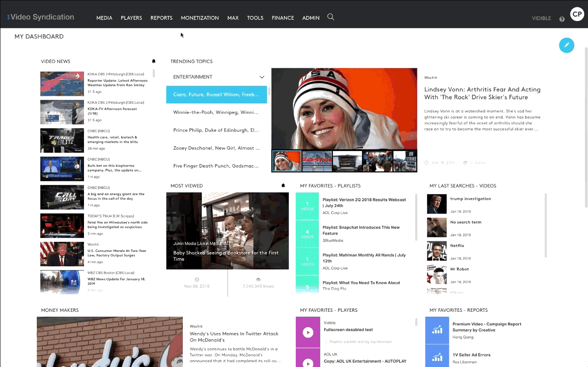The image size is (588, 367).
Task: Click the VIDIBLE account label
Action: [541, 18]
